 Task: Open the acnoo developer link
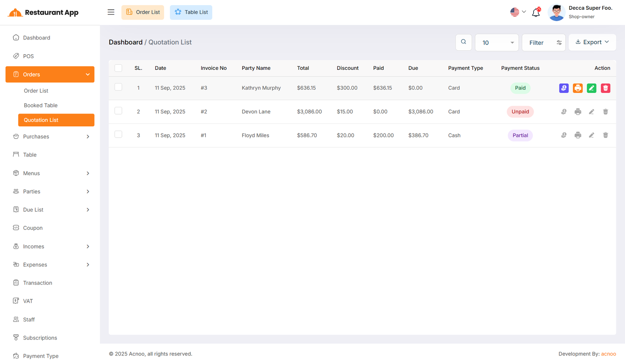[x=608, y=354]
